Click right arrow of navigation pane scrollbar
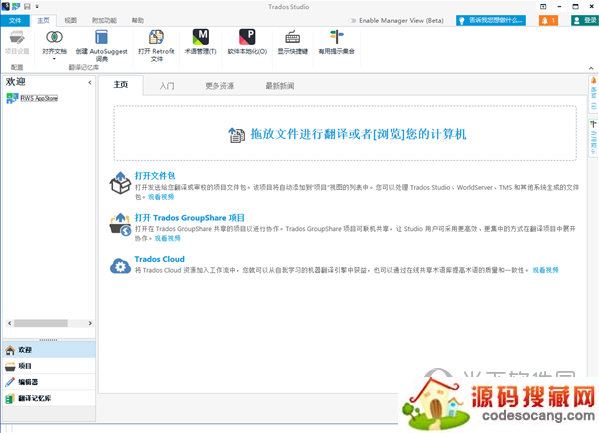Screen dimensions: 599x433 (90, 323)
